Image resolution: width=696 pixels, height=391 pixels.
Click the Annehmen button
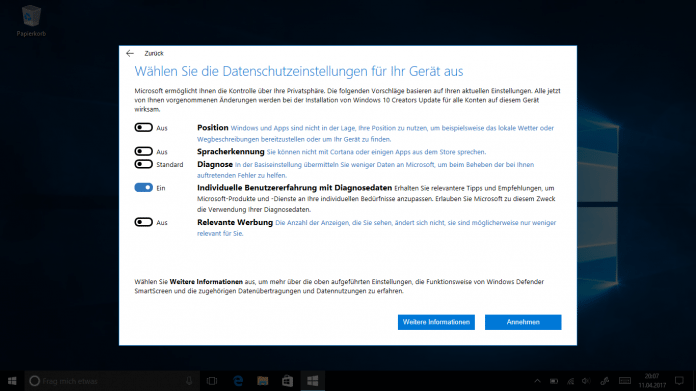[x=523, y=322]
